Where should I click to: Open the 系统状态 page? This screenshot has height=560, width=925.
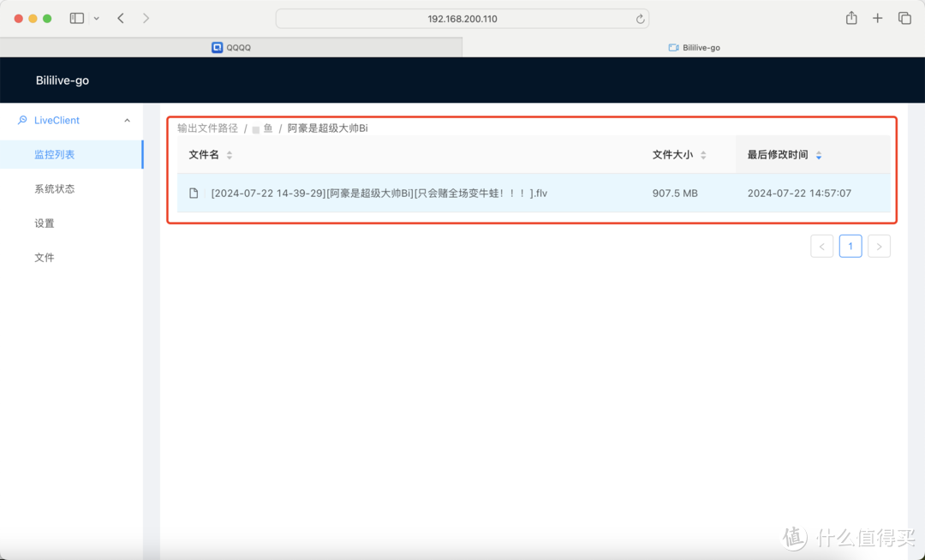tap(55, 188)
